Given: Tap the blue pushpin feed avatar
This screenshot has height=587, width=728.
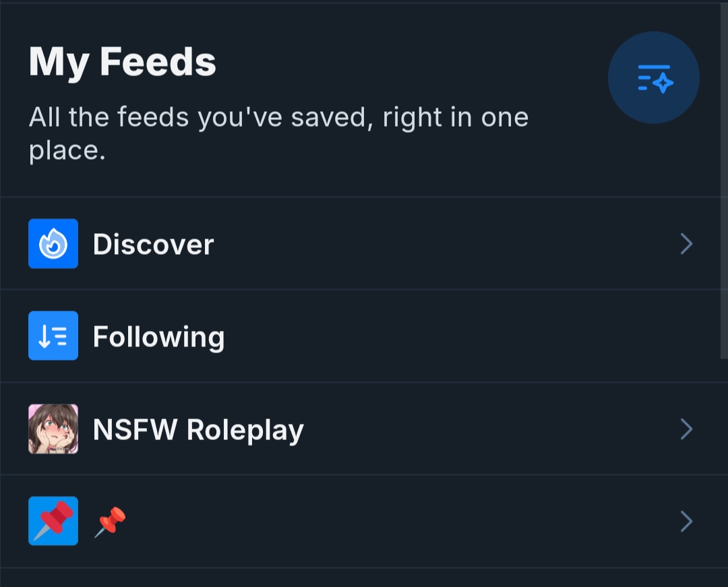Looking at the screenshot, I should tap(53, 521).
